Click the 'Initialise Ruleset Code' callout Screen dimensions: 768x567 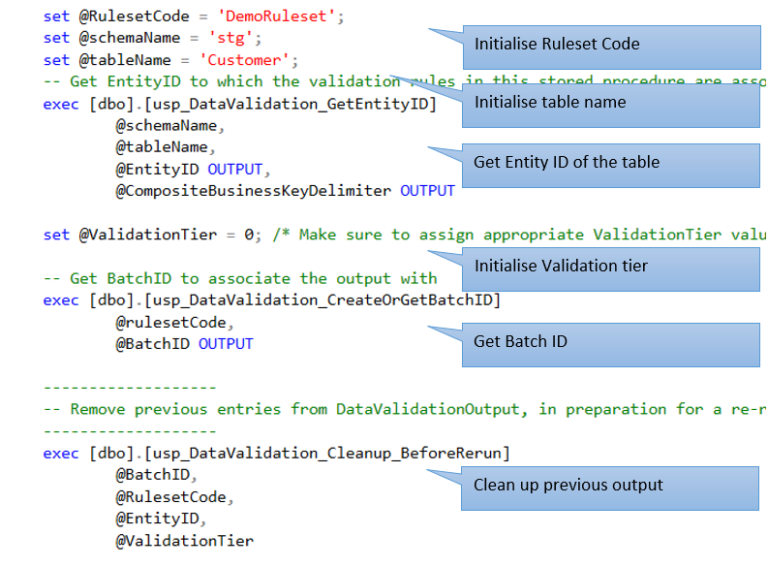coord(612,47)
